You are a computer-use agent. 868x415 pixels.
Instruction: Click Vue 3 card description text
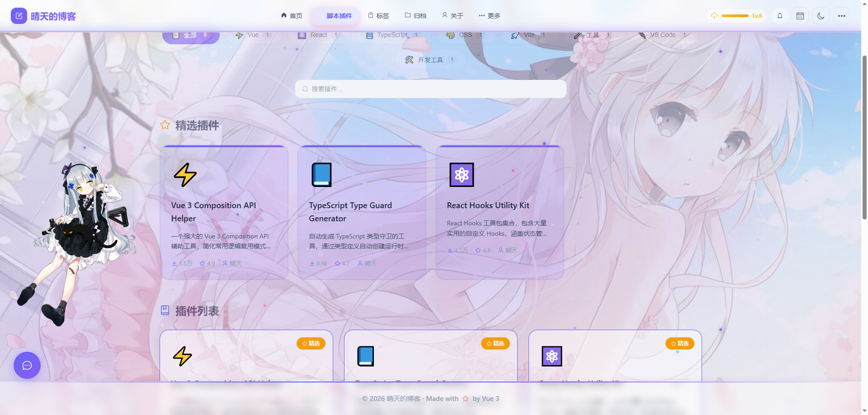(x=221, y=241)
